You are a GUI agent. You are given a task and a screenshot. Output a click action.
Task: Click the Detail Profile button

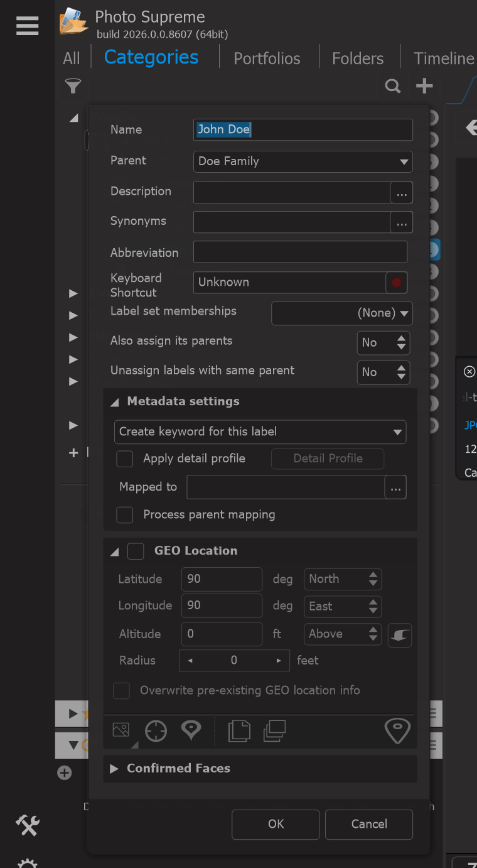click(328, 458)
